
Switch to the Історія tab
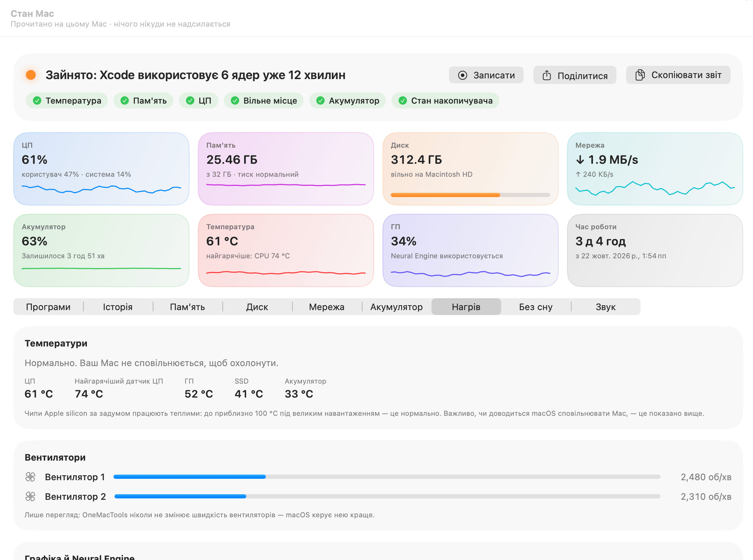[118, 307]
